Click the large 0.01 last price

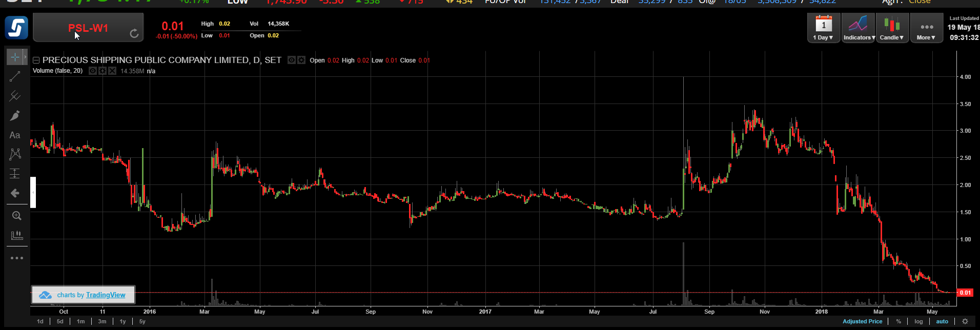pos(173,26)
